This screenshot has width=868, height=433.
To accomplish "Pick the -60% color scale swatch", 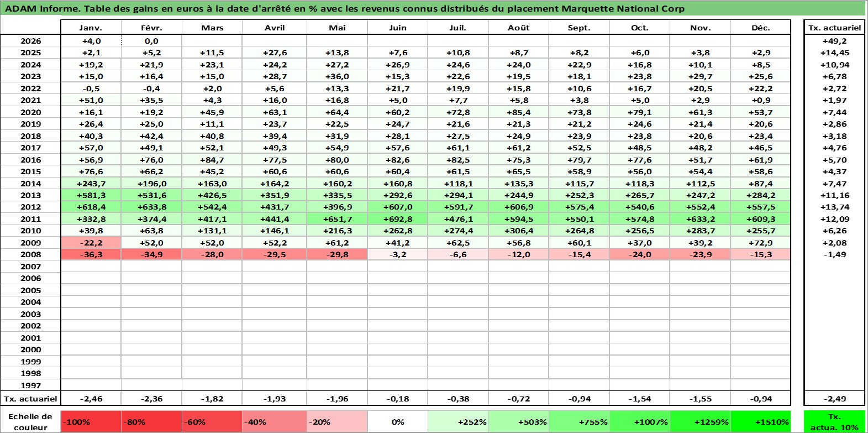I will pyautogui.click(x=213, y=422).
